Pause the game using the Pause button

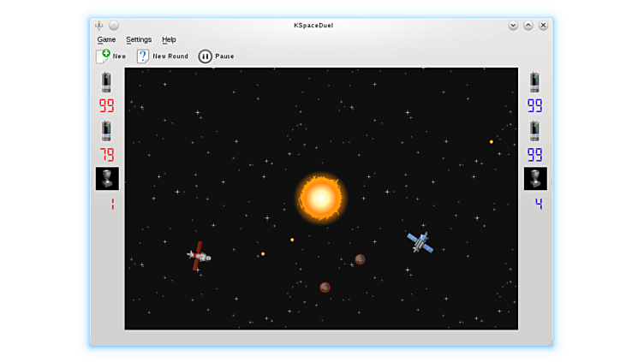206,56
